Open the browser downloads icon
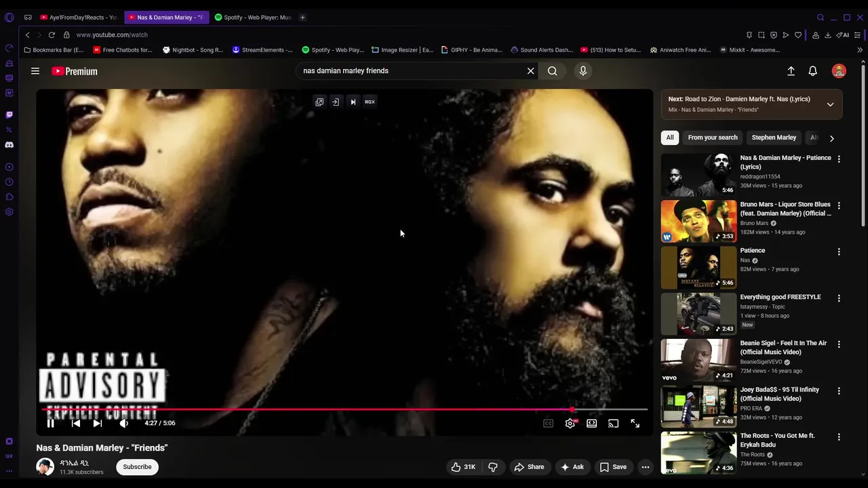Image resolution: width=868 pixels, height=488 pixels. [x=828, y=35]
